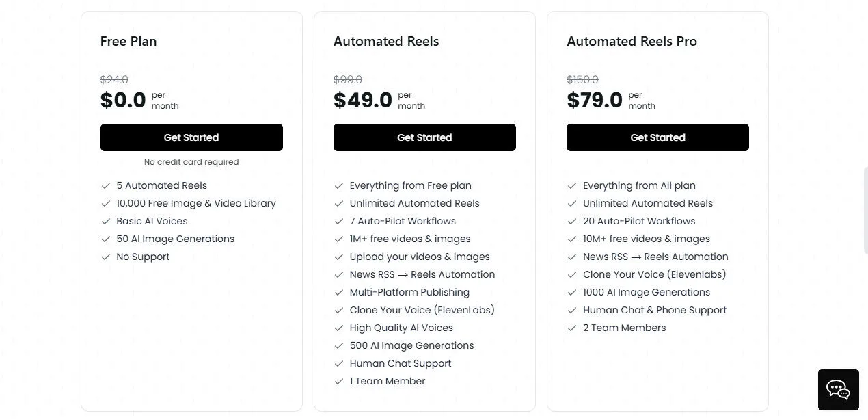Click the checkmark beside Human Chat Support
Image resolution: width=868 pixels, height=420 pixels.
click(339, 363)
